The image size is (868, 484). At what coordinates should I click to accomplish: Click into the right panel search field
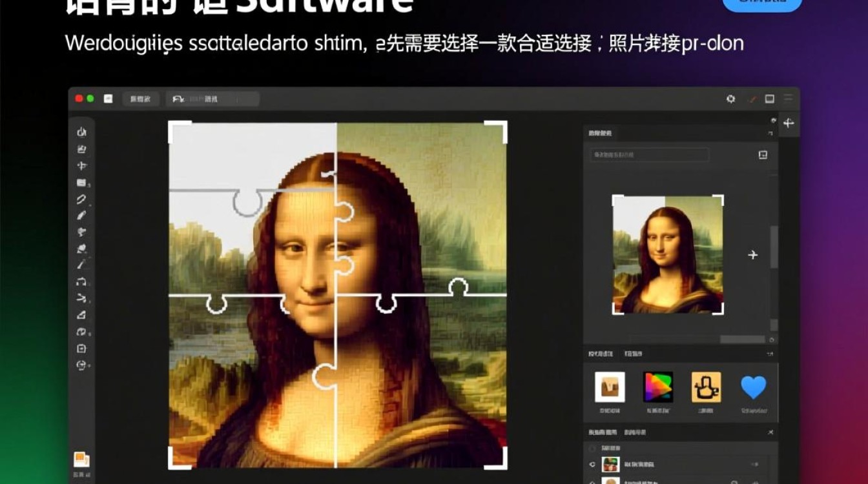650,155
